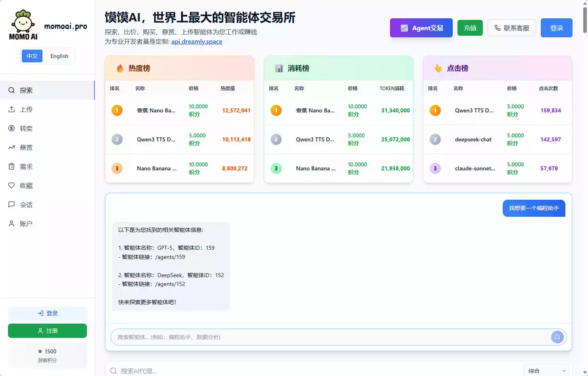Click 香蕉 Nano Ba... in 消耗榜
The height and width of the screenshot is (376, 588).
click(315, 110)
